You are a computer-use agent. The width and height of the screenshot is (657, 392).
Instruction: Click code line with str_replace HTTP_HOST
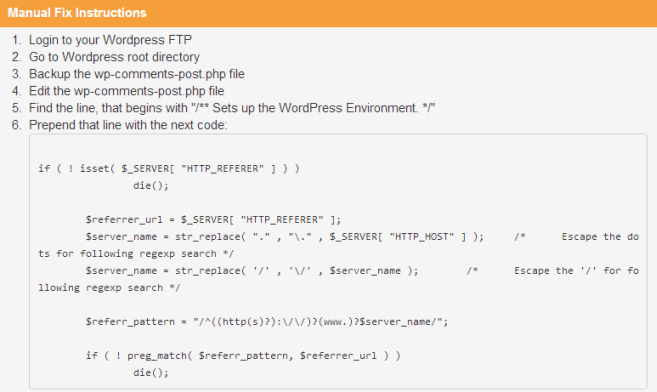click(x=362, y=237)
